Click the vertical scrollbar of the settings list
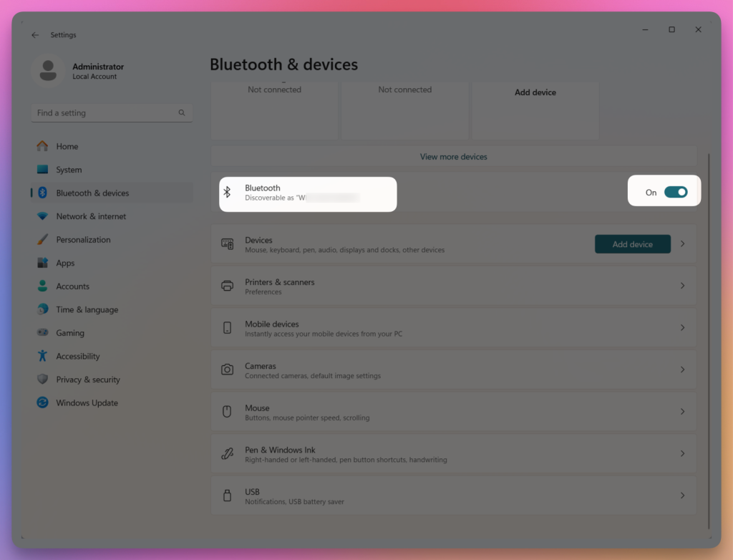The height and width of the screenshot is (560, 733). [x=709, y=342]
